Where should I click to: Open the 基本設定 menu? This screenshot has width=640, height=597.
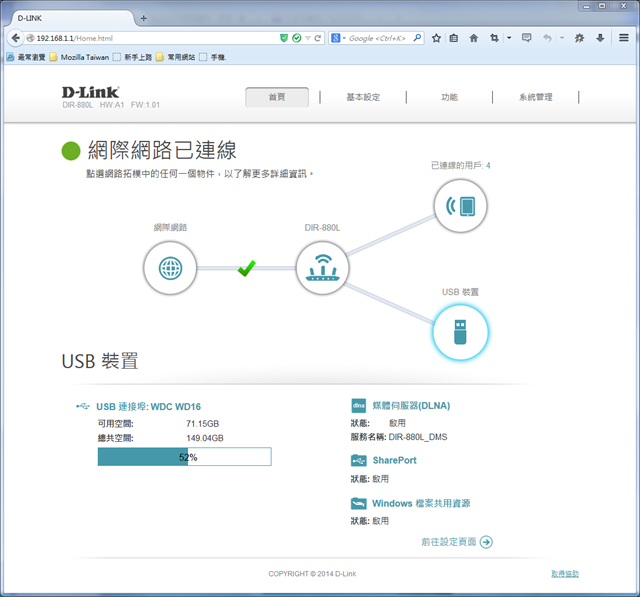pyautogui.click(x=363, y=97)
